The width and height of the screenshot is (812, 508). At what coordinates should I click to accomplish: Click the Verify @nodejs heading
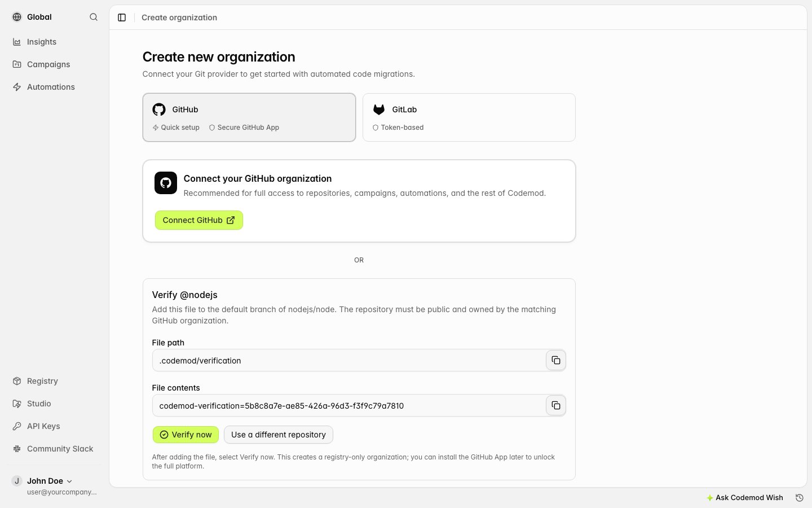(185, 295)
